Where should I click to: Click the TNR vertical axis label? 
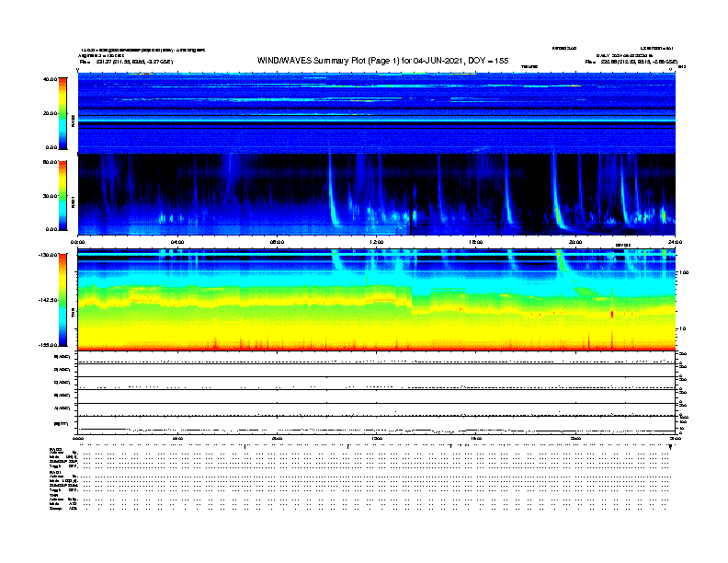73,313
